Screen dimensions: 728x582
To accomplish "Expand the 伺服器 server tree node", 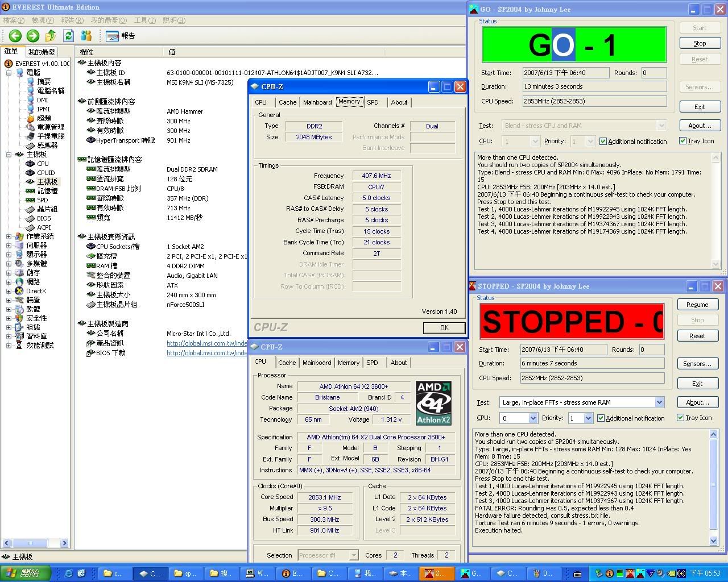I will pos(9,246).
